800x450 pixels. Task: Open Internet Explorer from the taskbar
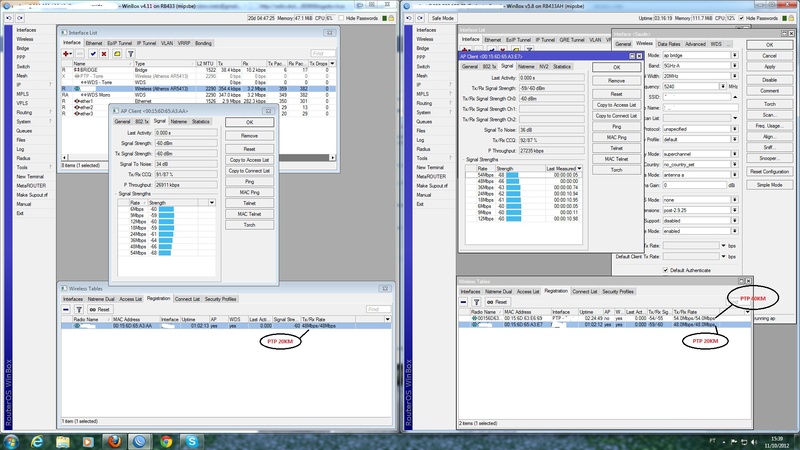tap(37, 441)
